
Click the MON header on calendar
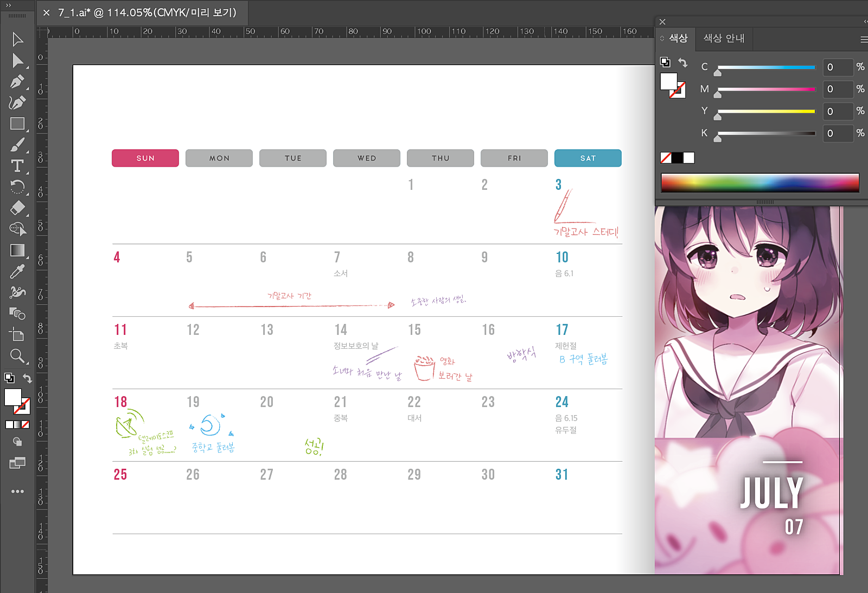pyautogui.click(x=219, y=158)
